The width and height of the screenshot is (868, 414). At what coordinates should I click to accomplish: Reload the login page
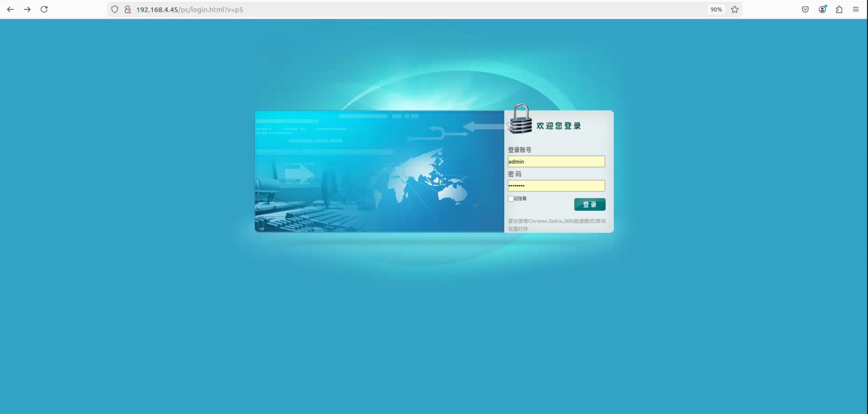pyautogui.click(x=44, y=9)
